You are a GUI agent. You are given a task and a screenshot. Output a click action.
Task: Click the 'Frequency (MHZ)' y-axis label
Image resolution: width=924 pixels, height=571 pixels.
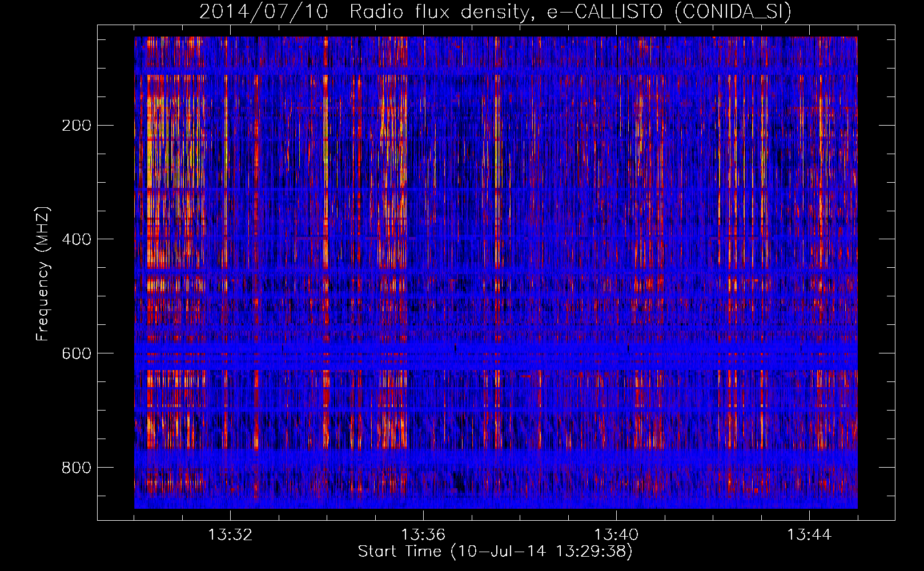click(x=43, y=274)
